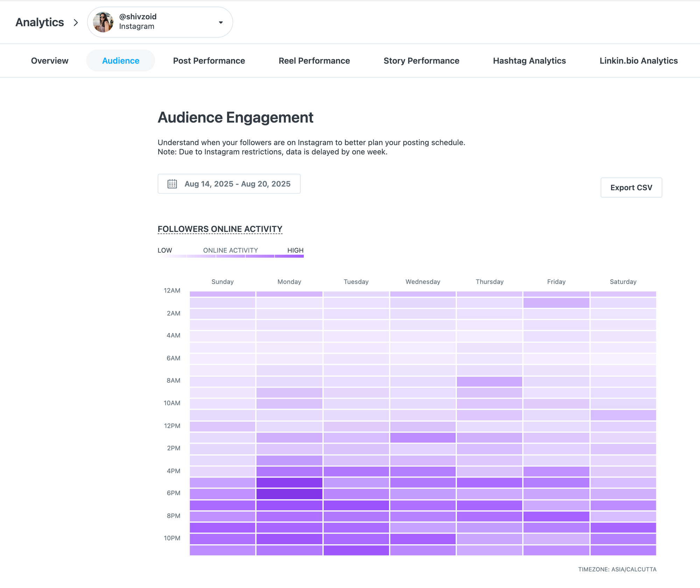700x588 pixels.
Task: Open the Post Performance tab
Action: click(x=209, y=61)
